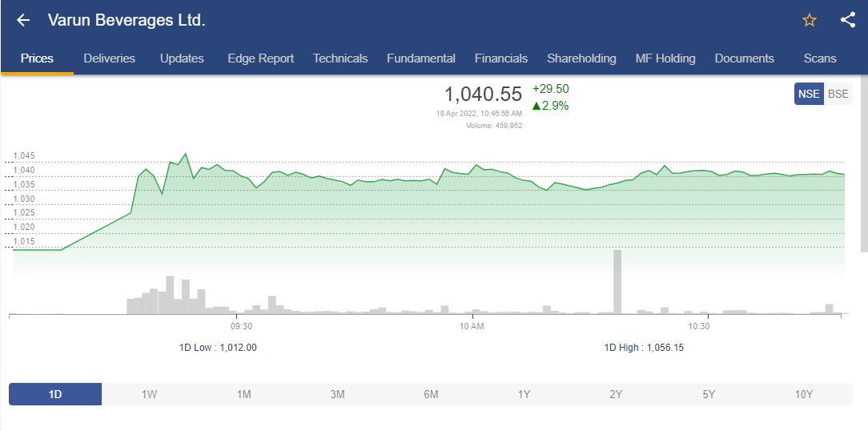Select the 3M time range
868x431 pixels.
click(337, 394)
